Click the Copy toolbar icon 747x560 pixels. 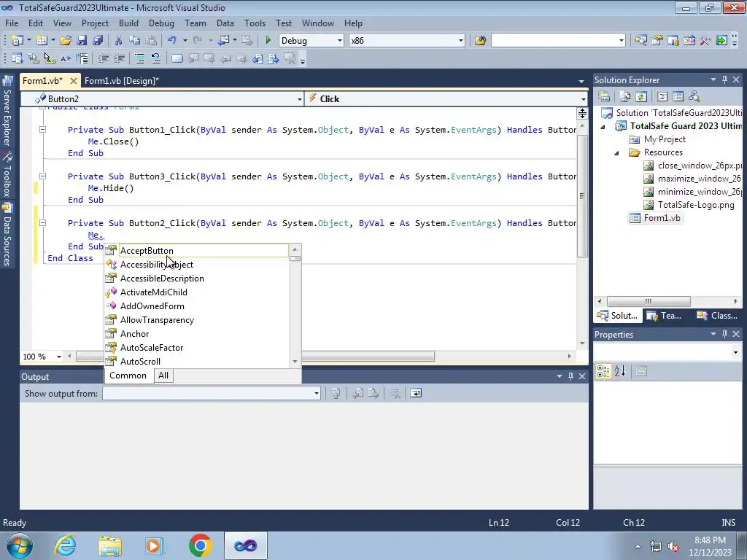(135, 41)
